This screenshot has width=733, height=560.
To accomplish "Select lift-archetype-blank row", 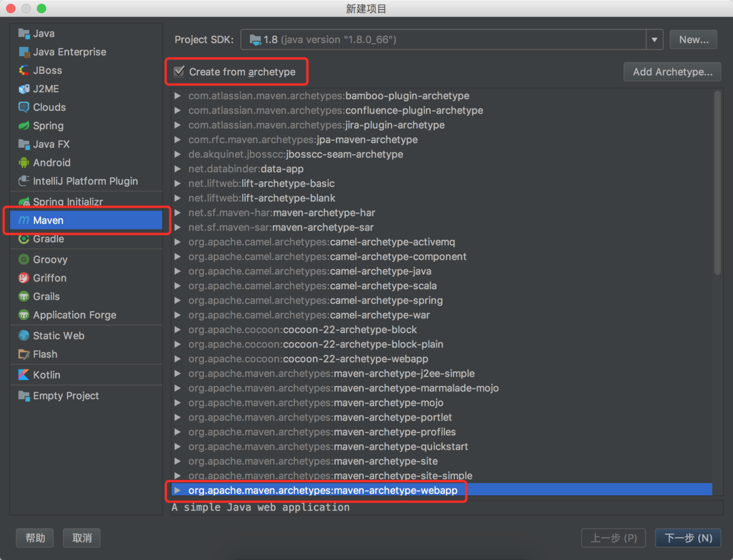I will (x=442, y=198).
